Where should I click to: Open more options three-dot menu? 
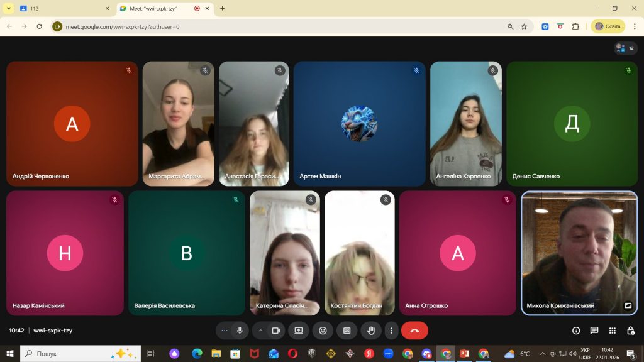point(391,331)
